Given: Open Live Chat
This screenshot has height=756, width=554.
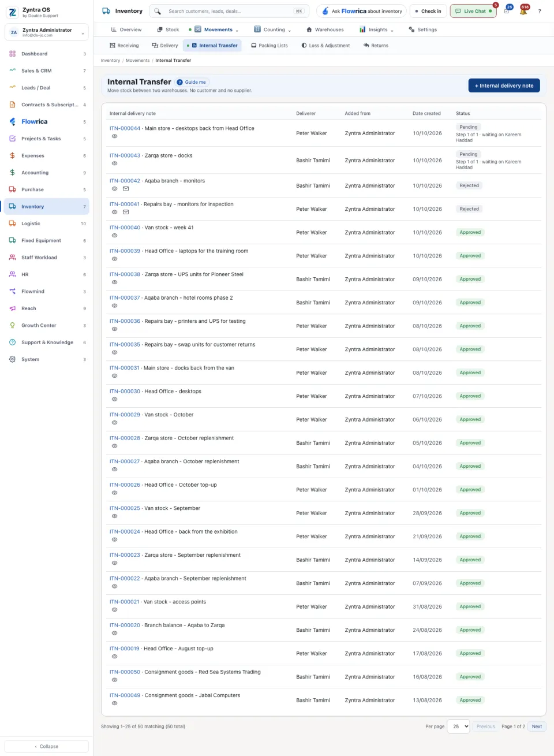Looking at the screenshot, I should 473,11.
